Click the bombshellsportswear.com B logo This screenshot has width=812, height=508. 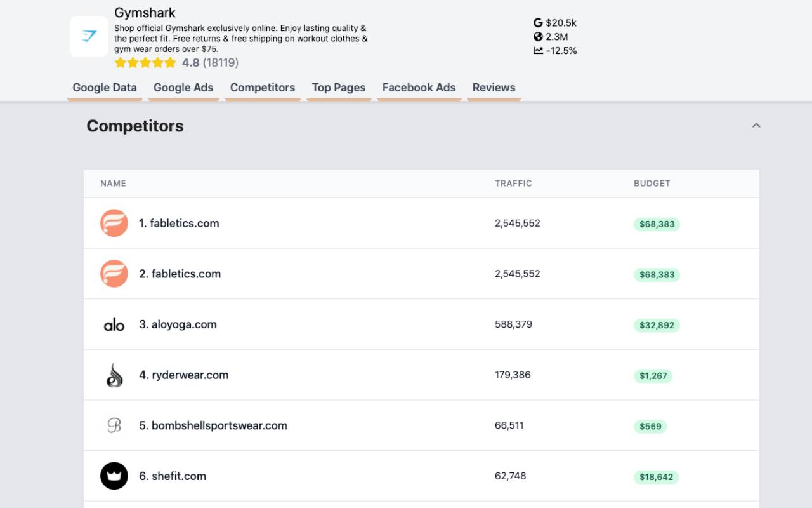(114, 425)
